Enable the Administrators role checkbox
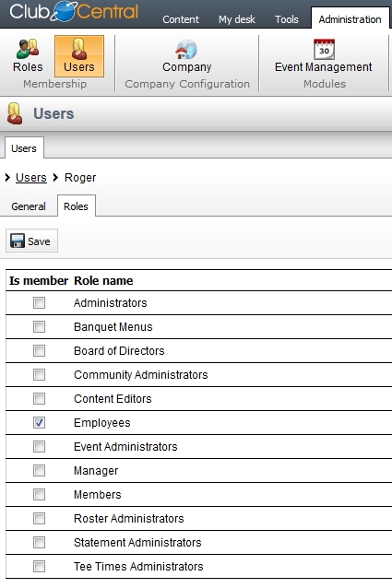392x588 pixels. coord(39,302)
